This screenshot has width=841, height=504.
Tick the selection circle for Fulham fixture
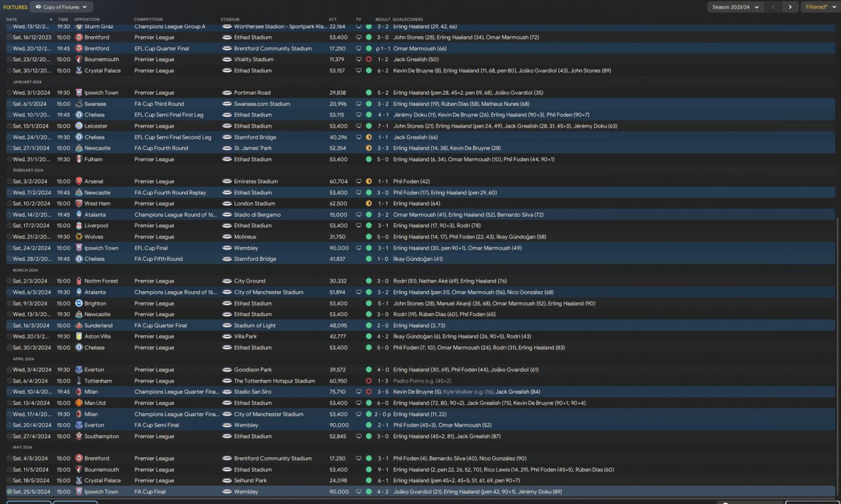[9, 159]
